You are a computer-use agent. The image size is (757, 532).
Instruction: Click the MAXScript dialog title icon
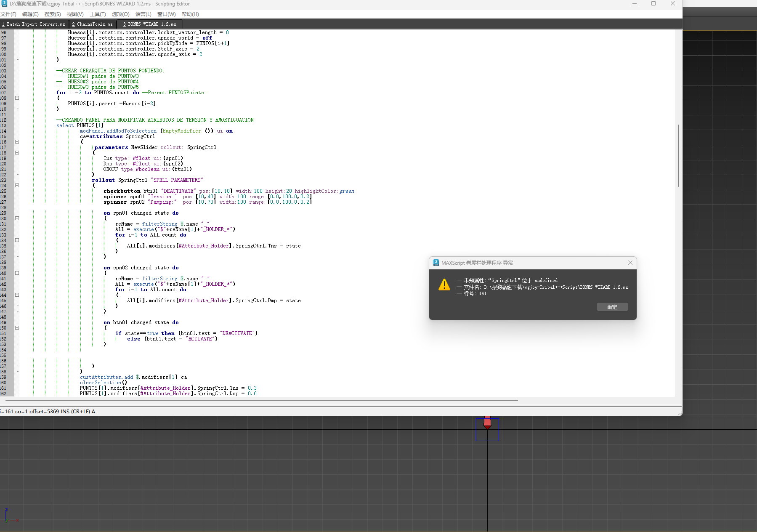click(x=436, y=263)
